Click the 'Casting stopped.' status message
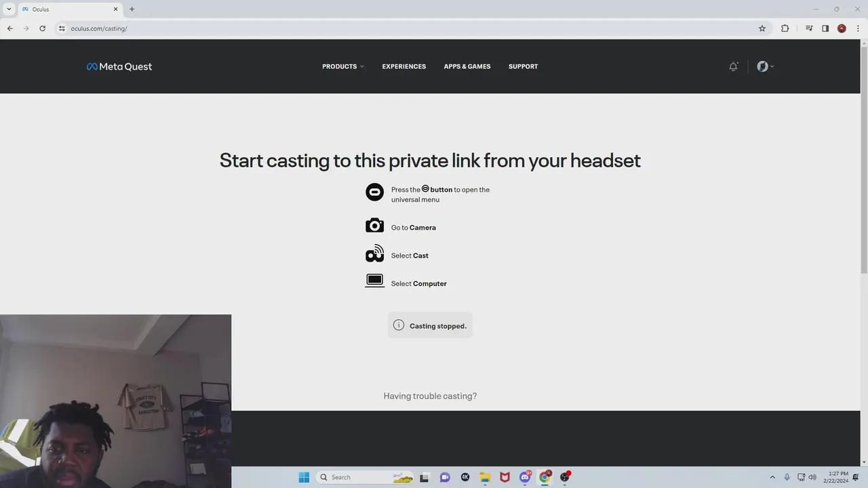Viewport: 868px width, 488px height. pos(430,325)
